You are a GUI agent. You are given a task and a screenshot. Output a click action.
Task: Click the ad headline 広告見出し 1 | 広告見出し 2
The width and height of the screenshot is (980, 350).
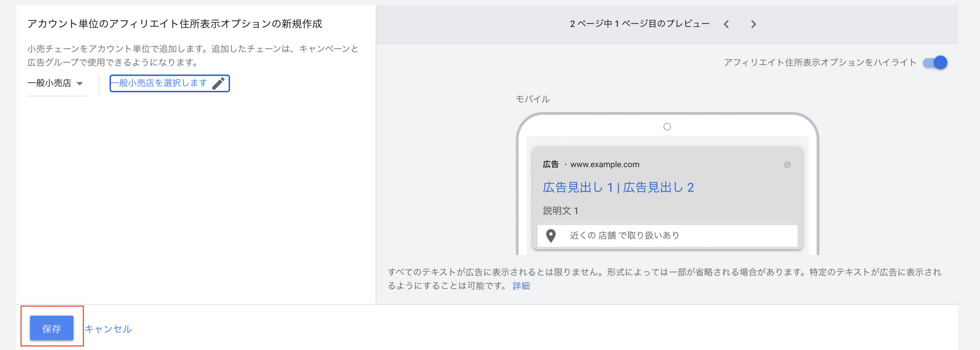tap(618, 187)
